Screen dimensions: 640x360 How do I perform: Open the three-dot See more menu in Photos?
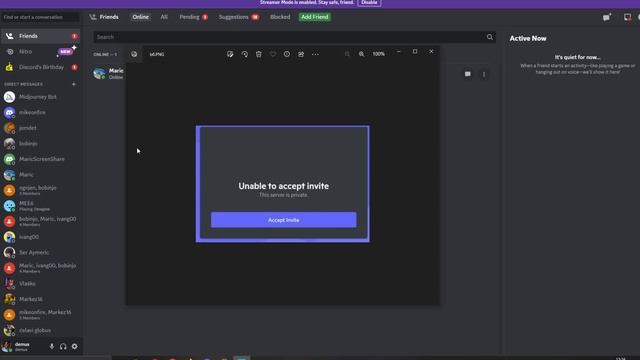click(x=315, y=54)
